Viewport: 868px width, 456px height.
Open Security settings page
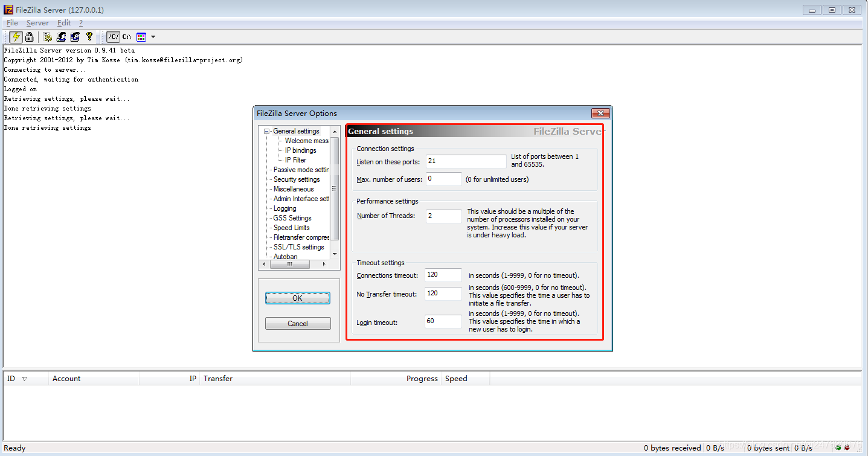297,179
